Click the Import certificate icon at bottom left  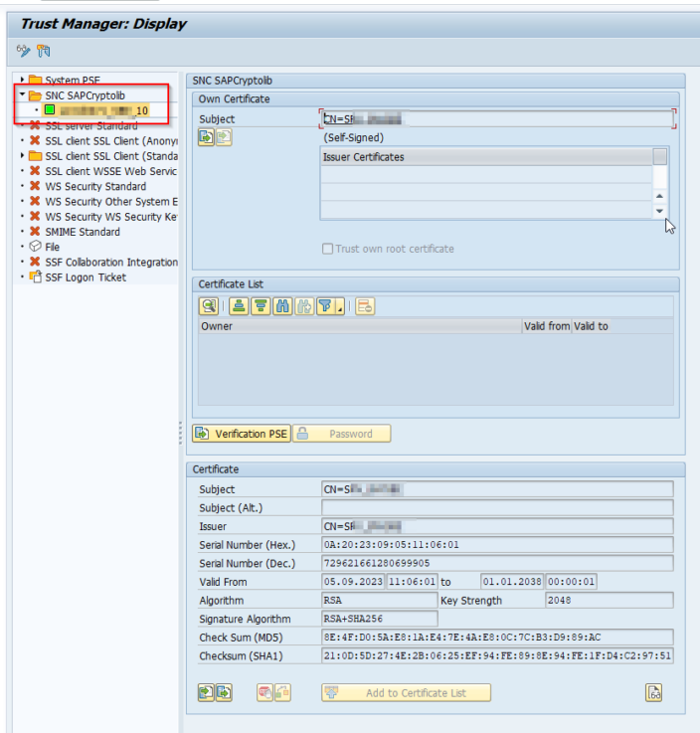(x=206, y=692)
